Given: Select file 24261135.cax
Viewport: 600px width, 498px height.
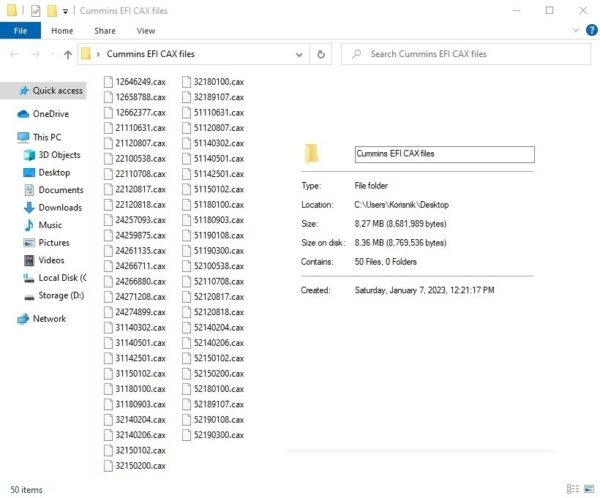Looking at the screenshot, I should [x=135, y=251].
